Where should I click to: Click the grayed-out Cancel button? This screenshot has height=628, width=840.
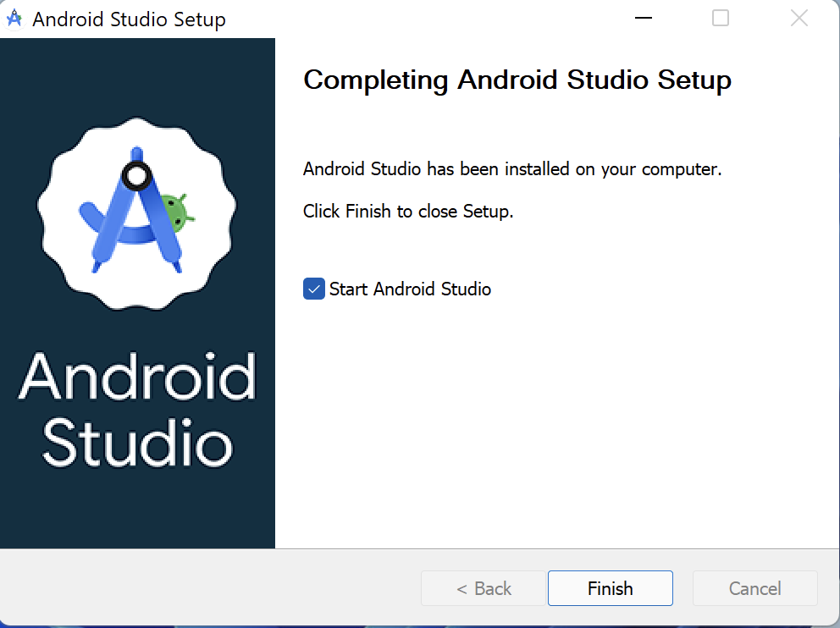[754, 588]
